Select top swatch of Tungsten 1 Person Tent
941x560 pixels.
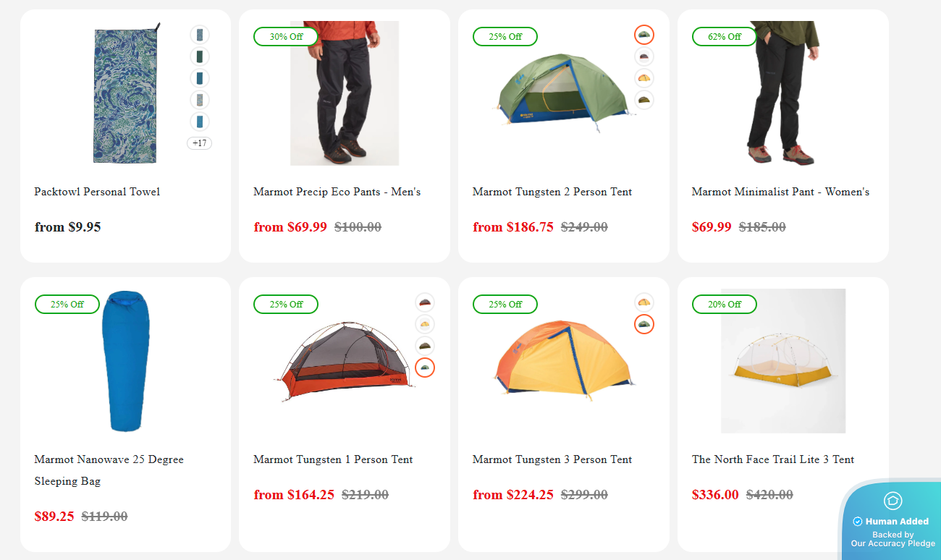(x=425, y=302)
